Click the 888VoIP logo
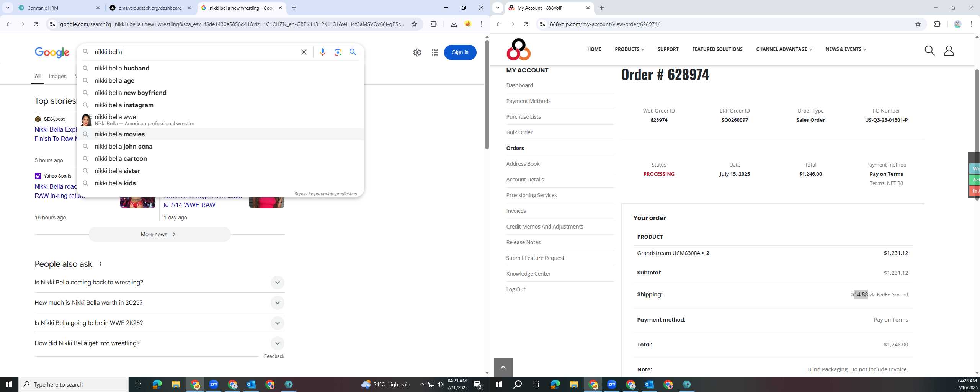The width and height of the screenshot is (980, 392). 518,49
